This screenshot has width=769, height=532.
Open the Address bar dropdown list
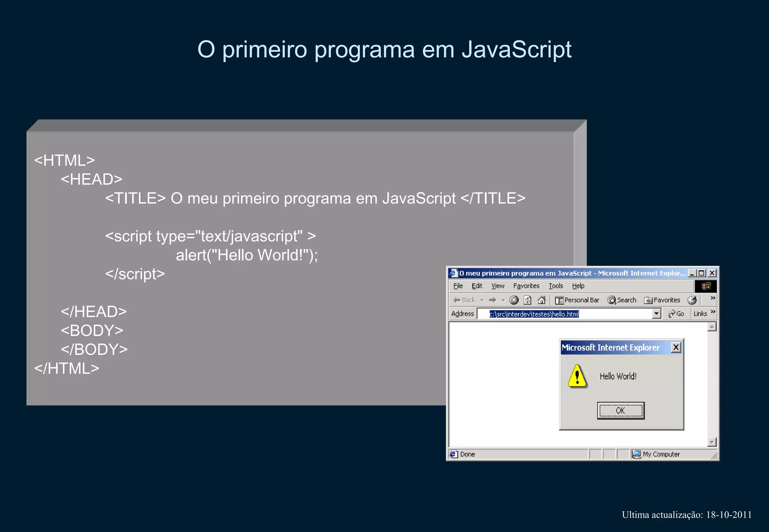coord(656,314)
